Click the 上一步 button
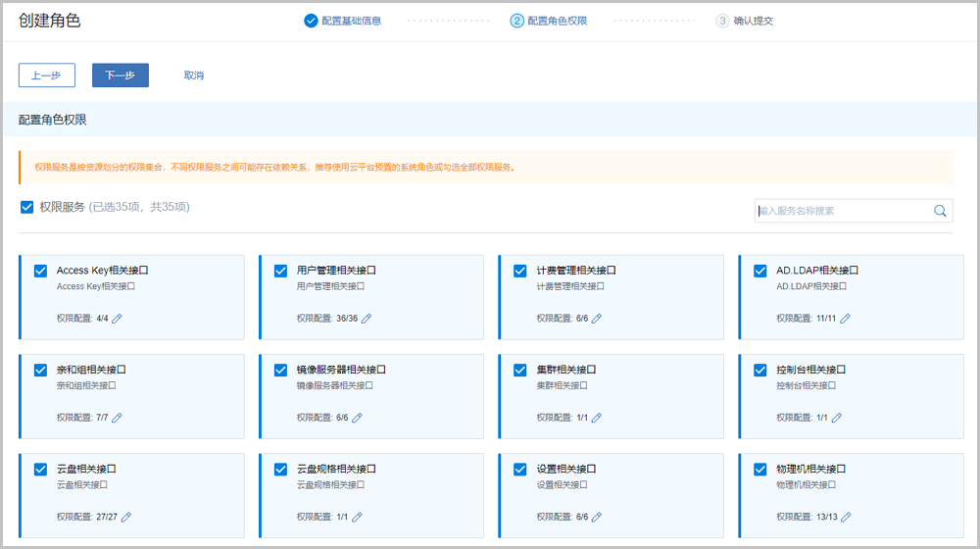The image size is (980, 549). pos(47,75)
